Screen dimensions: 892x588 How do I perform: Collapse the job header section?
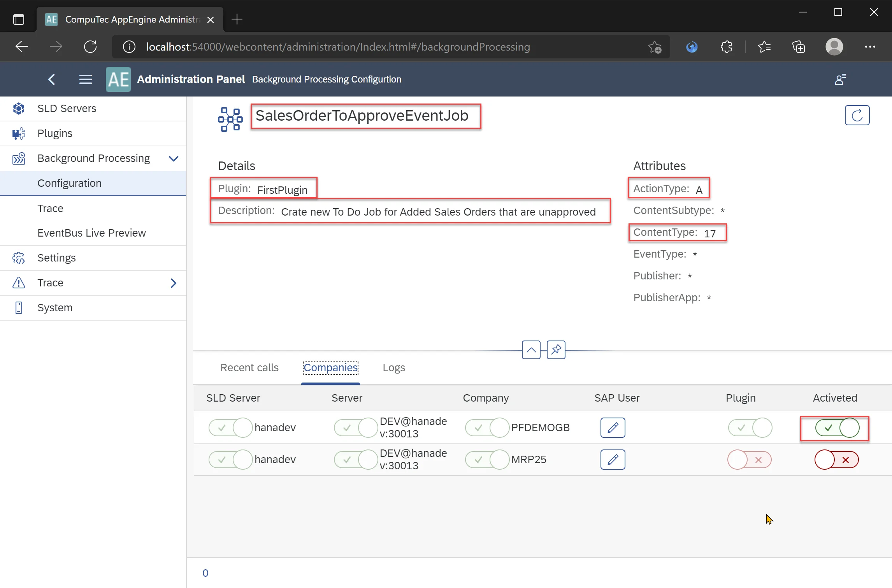[531, 349]
